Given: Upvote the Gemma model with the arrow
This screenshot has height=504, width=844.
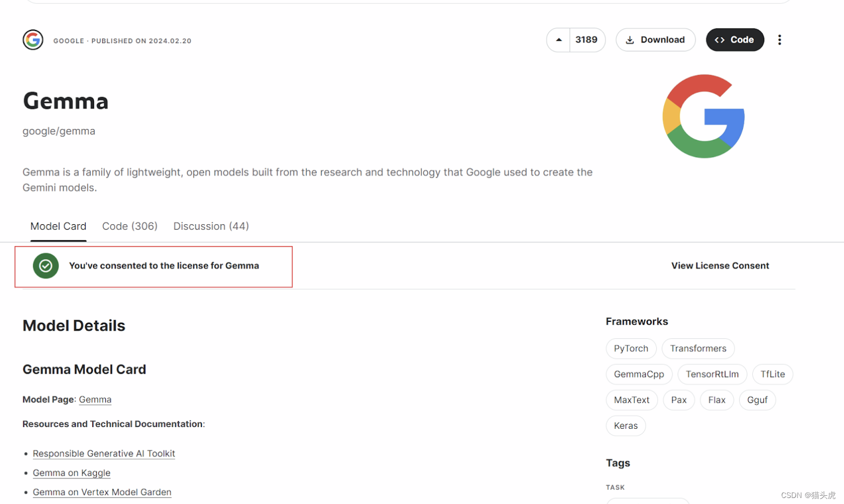Looking at the screenshot, I should [x=558, y=40].
